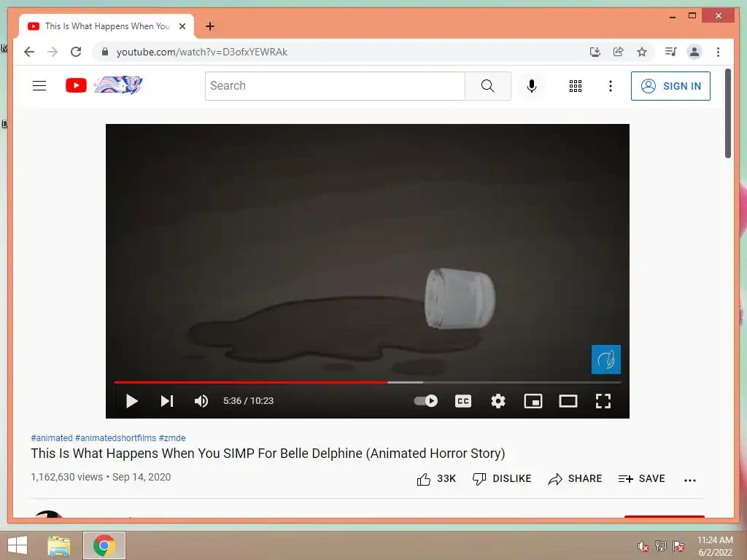
Task: Play the paused video
Action: 131,401
